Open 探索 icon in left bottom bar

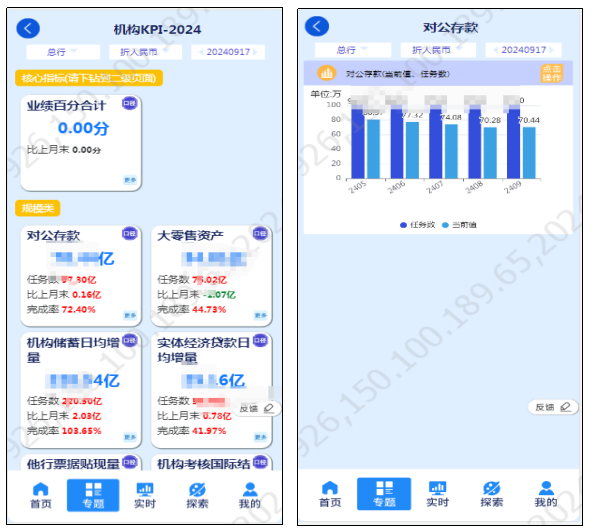coord(197,495)
